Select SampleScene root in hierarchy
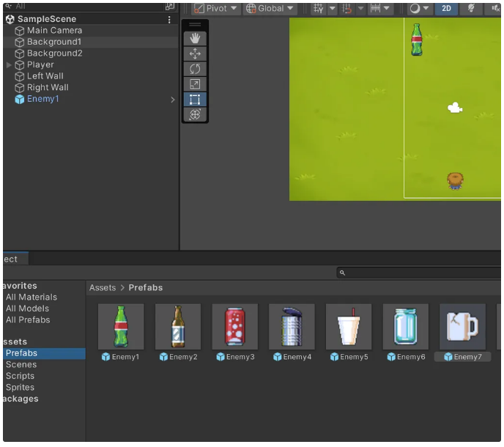 pyautogui.click(x=91, y=19)
